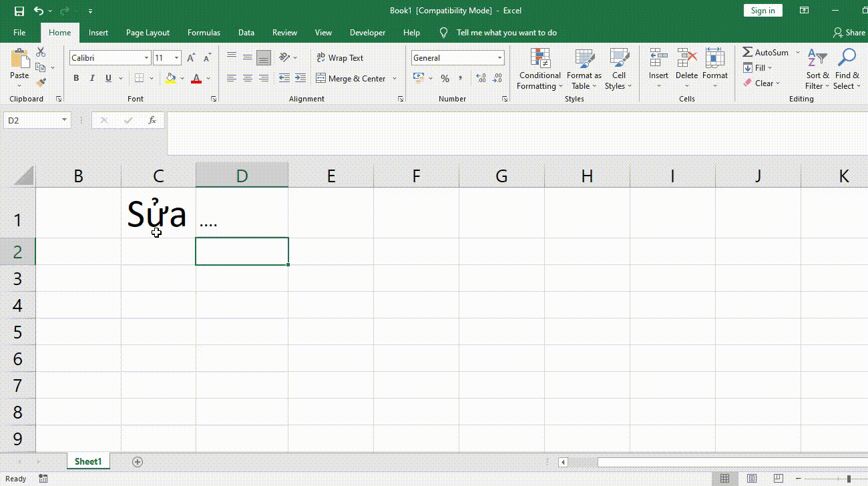Image resolution: width=868 pixels, height=486 pixels.
Task: Click the Paste clipboard icon
Action: point(19,57)
